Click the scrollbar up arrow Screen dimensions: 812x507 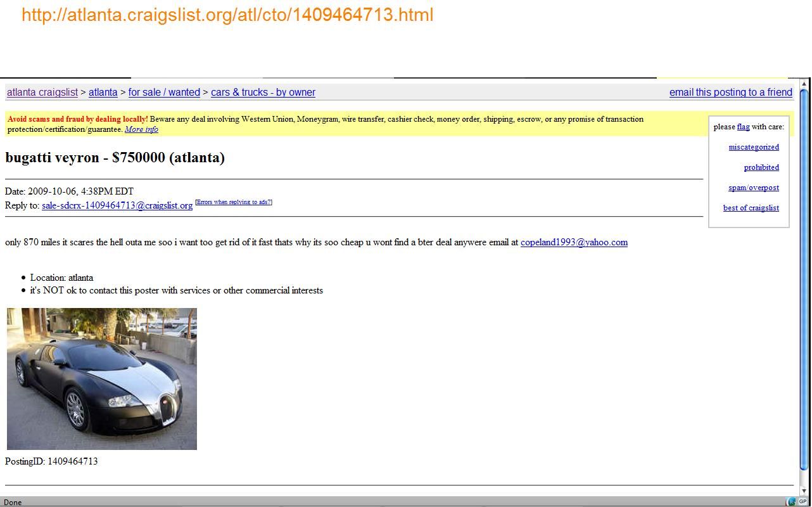804,84
